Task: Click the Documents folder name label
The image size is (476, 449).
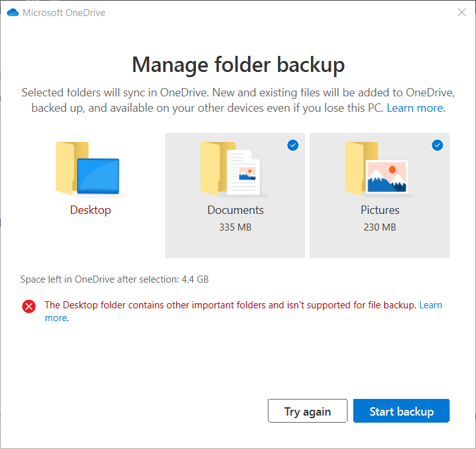Action: click(235, 210)
